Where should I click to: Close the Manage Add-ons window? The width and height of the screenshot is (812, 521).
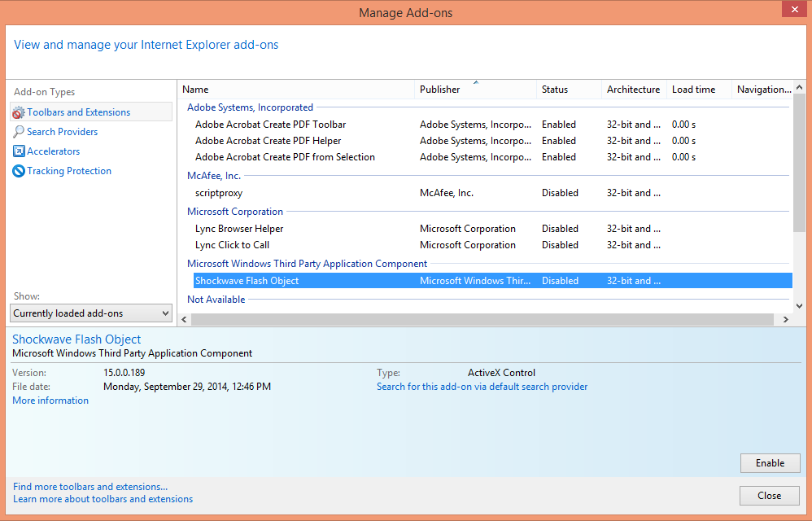[795, 10]
